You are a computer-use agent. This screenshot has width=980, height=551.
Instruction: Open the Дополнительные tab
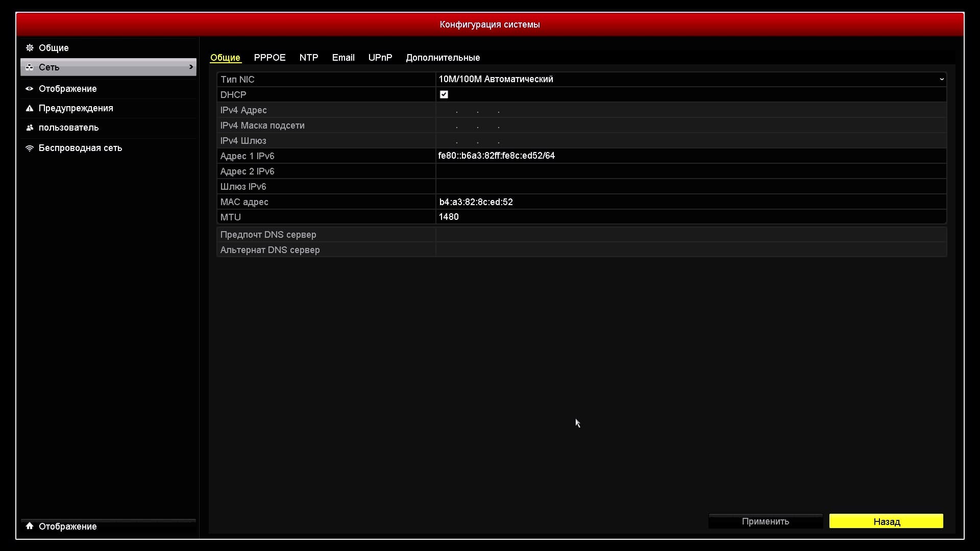(x=443, y=58)
